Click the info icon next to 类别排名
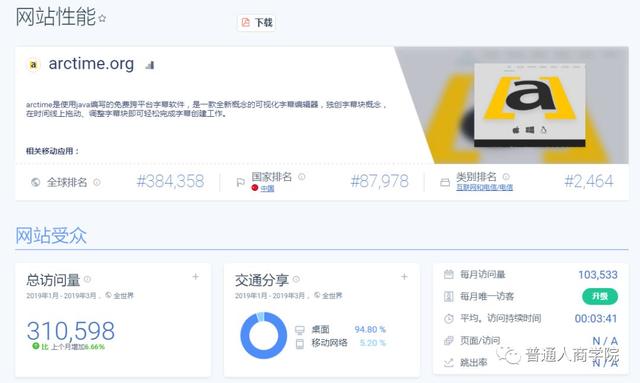This screenshot has width=640, height=383. coord(506,177)
